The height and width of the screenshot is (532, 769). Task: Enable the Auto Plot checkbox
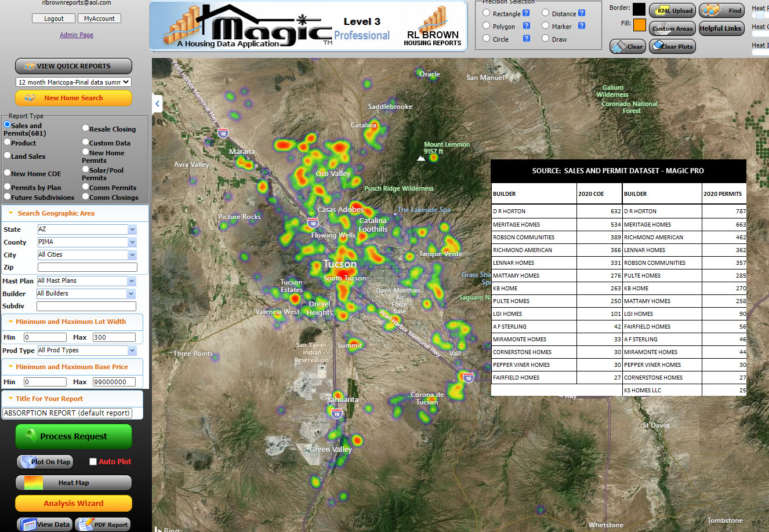pos(93,462)
